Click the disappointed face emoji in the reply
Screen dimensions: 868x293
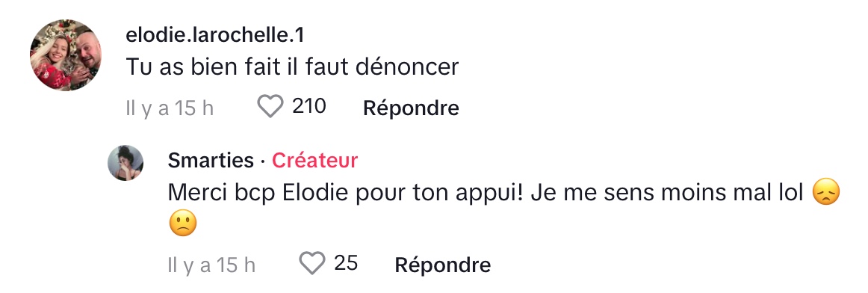[x=826, y=193]
